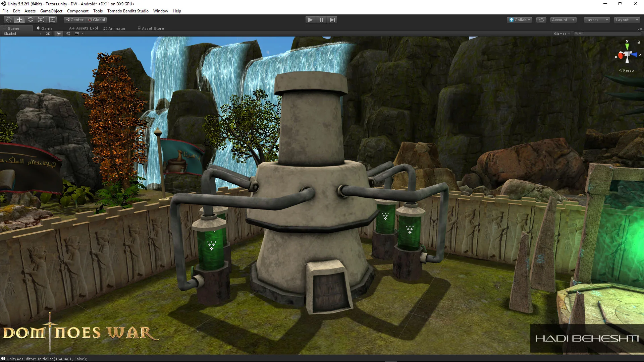Switch to the A+ Assets Expl tab
Image resolution: width=644 pixels, height=362 pixels.
[84, 28]
